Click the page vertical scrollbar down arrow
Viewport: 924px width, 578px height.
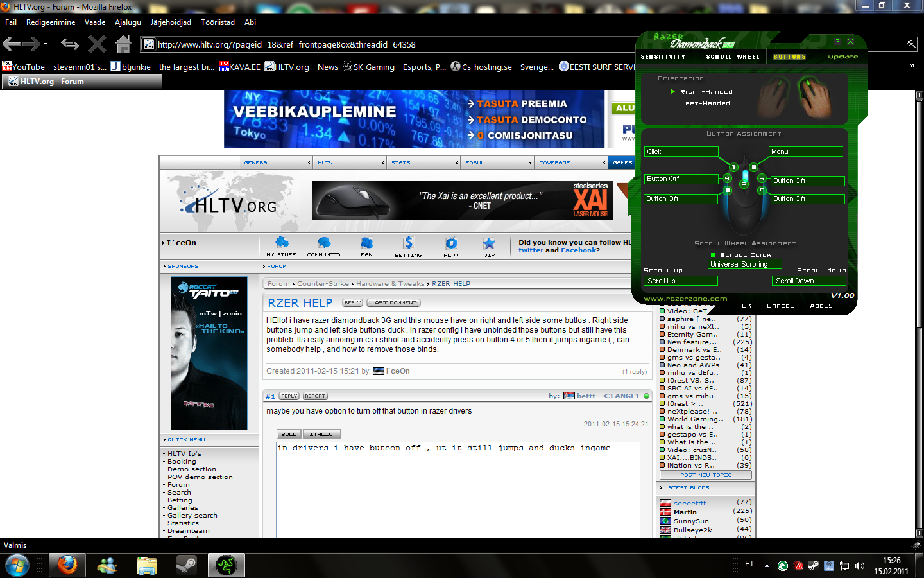[919, 533]
